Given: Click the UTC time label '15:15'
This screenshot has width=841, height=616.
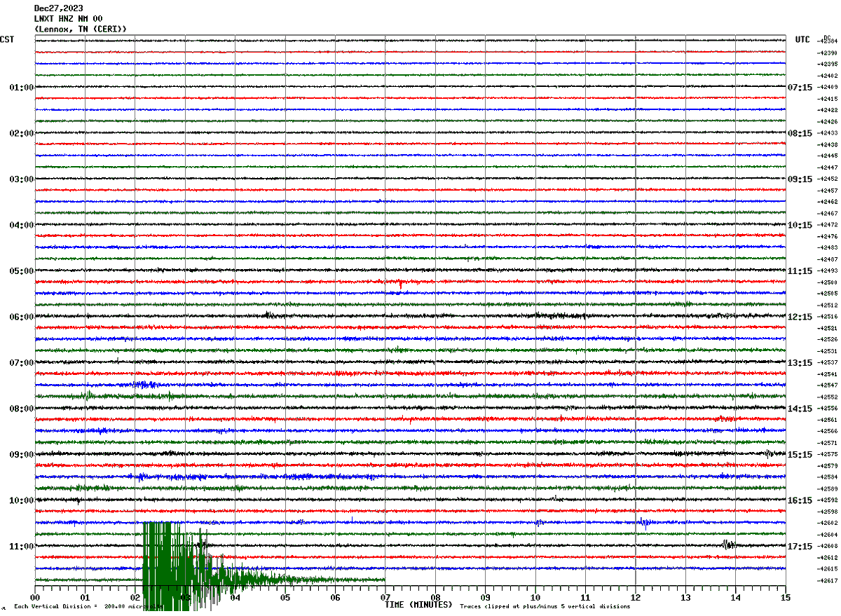Looking at the screenshot, I should click(x=800, y=455).
